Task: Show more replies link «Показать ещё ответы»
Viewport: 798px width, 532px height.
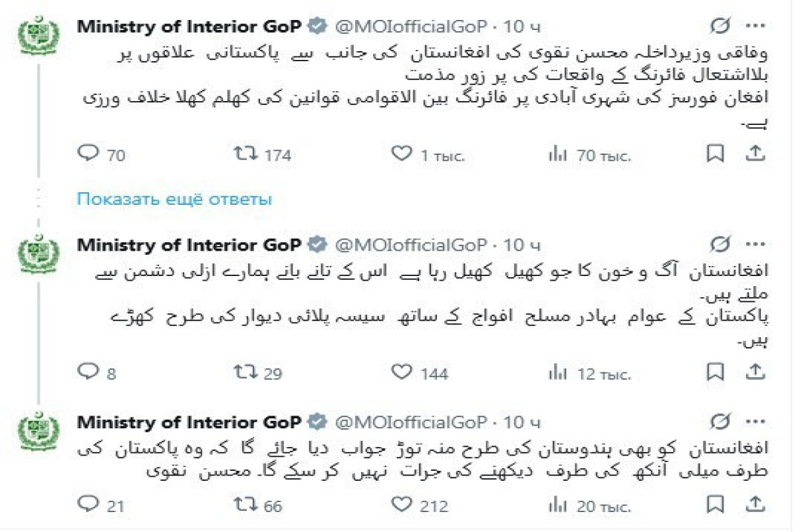Action: (174, 199)
